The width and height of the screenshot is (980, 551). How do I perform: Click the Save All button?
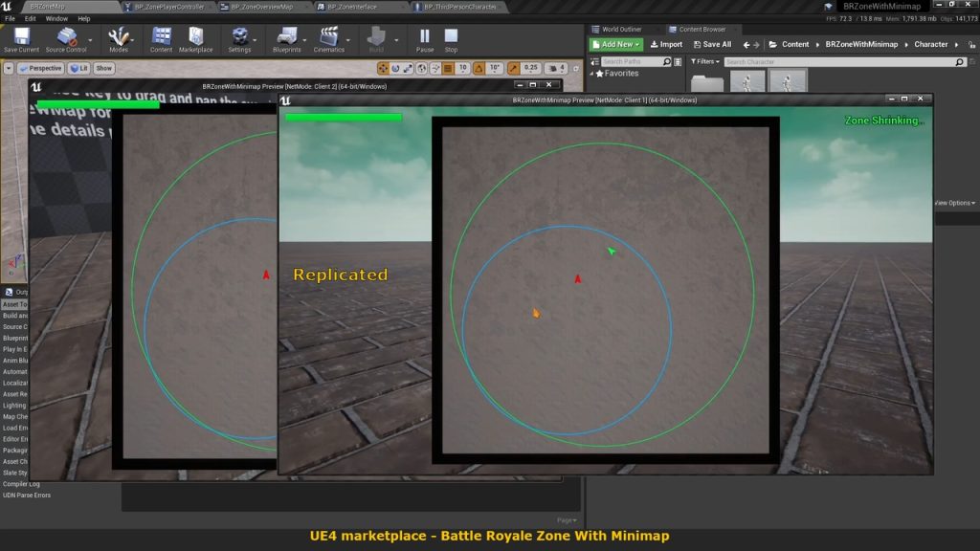click(x=712, y=44)
